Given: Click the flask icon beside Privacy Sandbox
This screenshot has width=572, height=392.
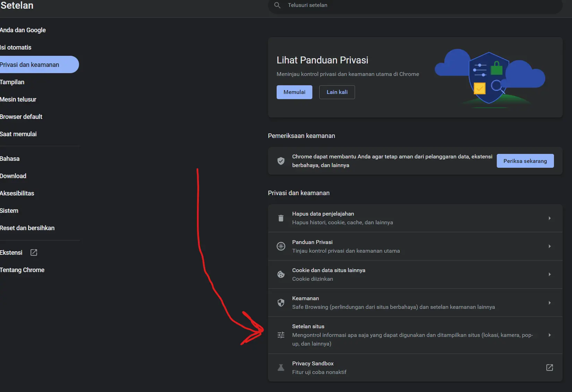Looking at the screenshot, I should (281, 367).
